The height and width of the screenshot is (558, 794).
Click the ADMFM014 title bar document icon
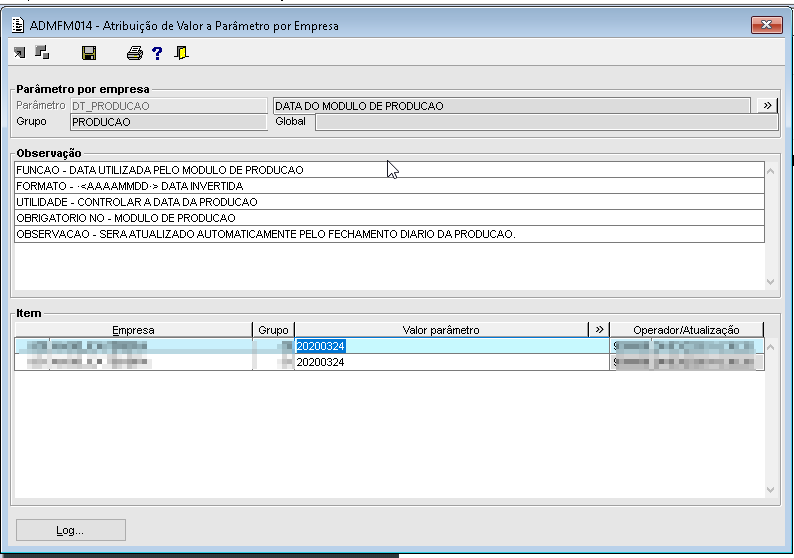[x=18, y=25]
